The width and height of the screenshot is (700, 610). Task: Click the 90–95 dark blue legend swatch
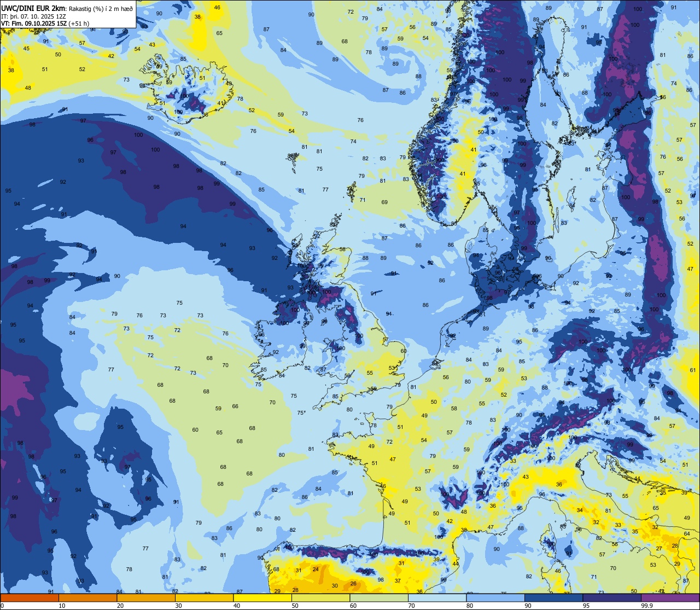(x=553, y=598)
